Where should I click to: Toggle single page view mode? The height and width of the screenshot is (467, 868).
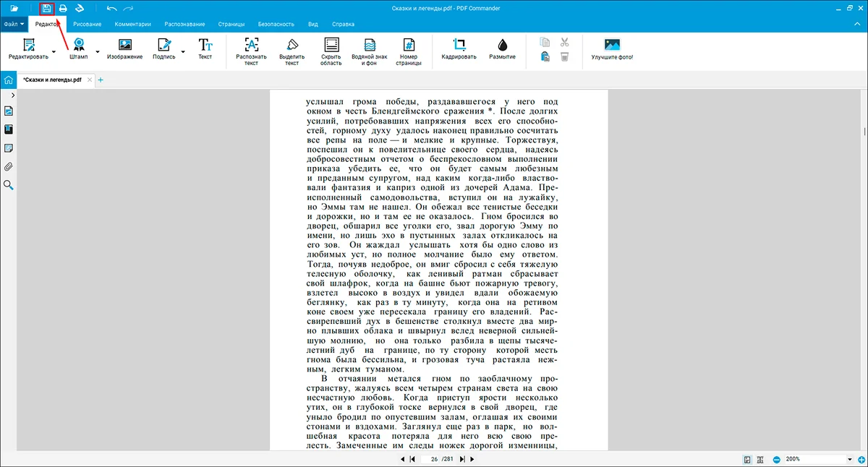click(746, 460)
